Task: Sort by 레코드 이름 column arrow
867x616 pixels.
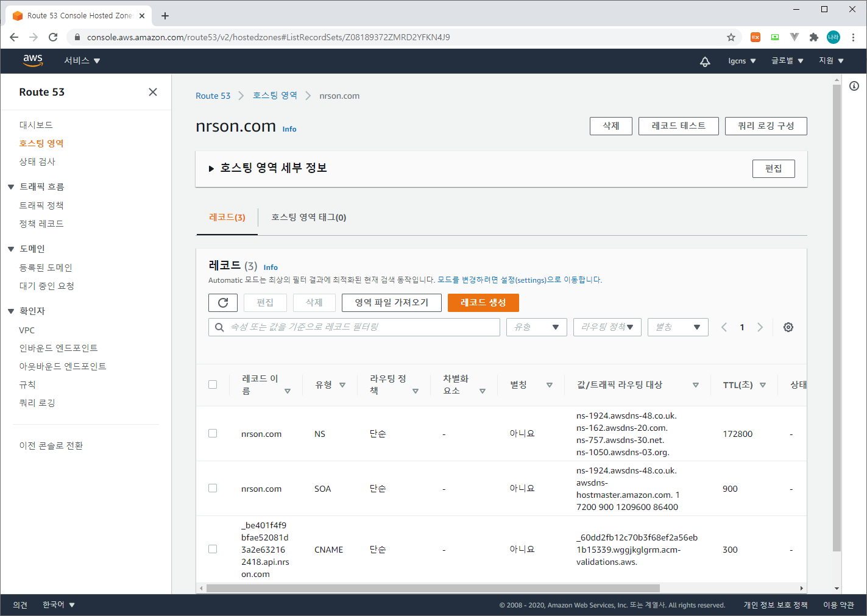Action: point(288,391)
